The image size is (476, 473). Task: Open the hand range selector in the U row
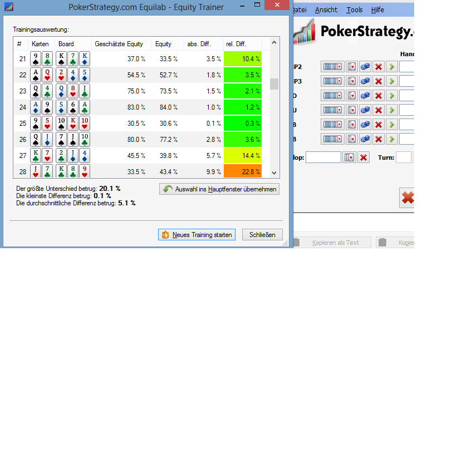click(x=332, y=110)
